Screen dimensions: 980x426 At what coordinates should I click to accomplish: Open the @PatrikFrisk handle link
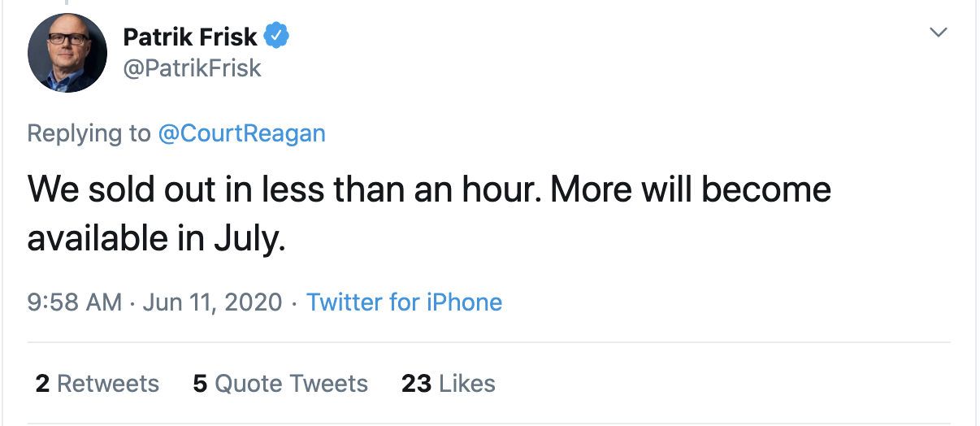(192, 68)
